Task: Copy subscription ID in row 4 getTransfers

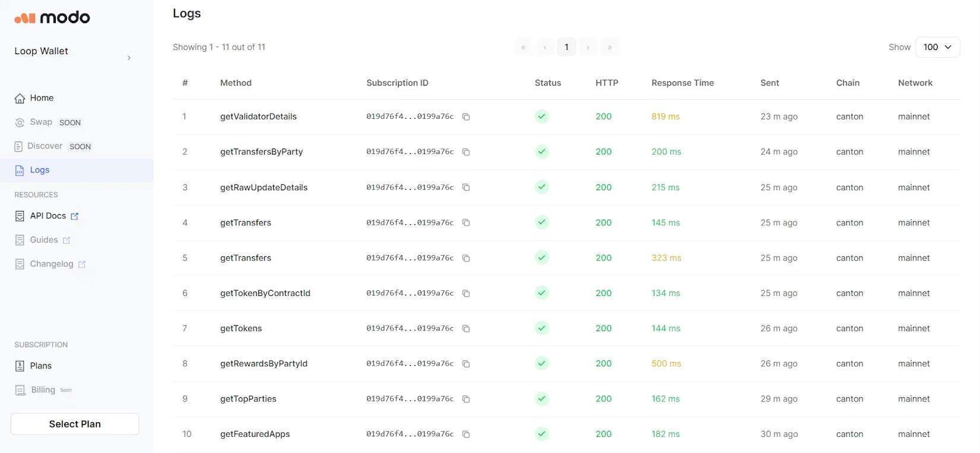Action: (x=466, y=223)
